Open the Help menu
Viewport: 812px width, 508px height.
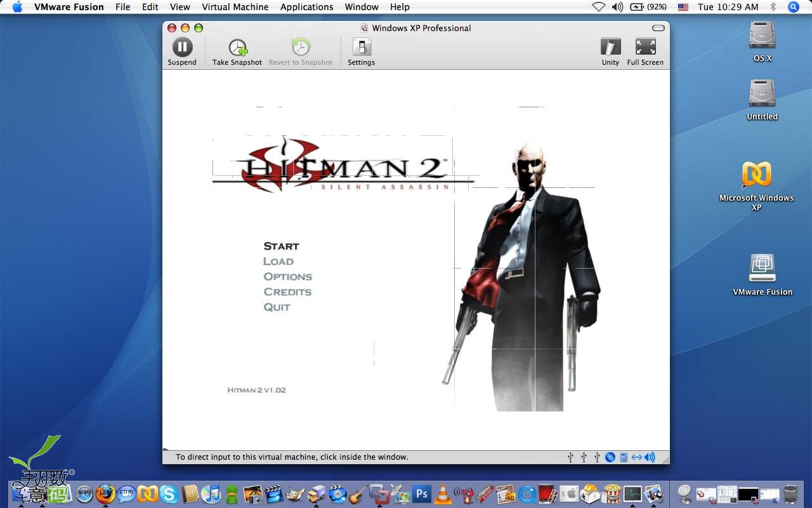[400, 7]
